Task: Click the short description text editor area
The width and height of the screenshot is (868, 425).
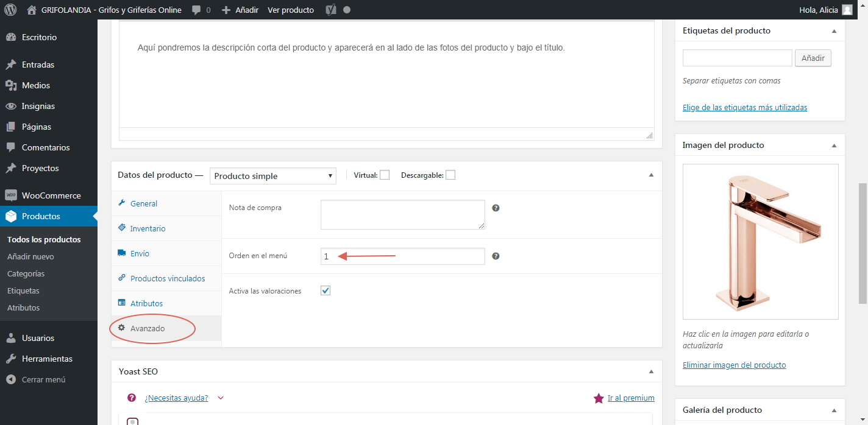Action: click(386, 73)
